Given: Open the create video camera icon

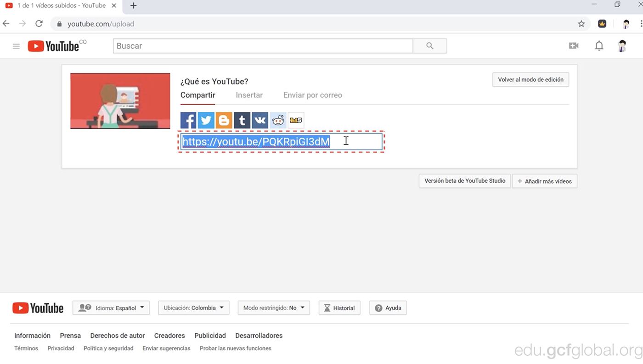Looking at the screenshot, I should click(574, 46).
